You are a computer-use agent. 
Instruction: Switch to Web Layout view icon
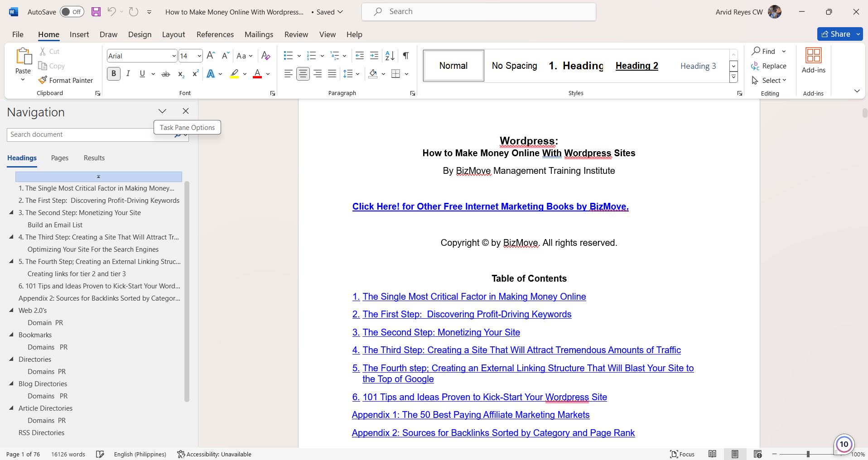point(757,454)
